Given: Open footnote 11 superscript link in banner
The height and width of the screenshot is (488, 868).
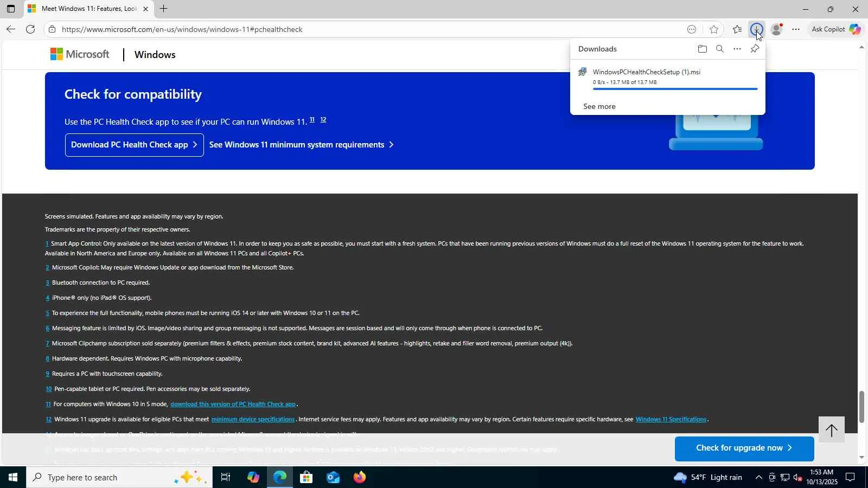Looking at the screenshot, I should click(312, 120).
